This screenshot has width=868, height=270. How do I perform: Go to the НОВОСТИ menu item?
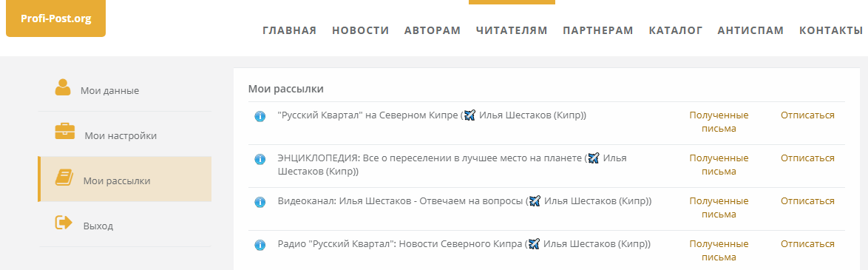click(x=360, y=30)
